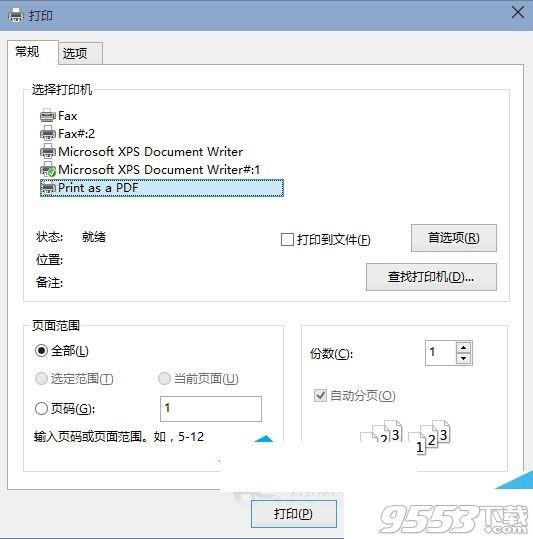Select the Print as a PDF printer
The image size is (533, 539).
point(162,188)
